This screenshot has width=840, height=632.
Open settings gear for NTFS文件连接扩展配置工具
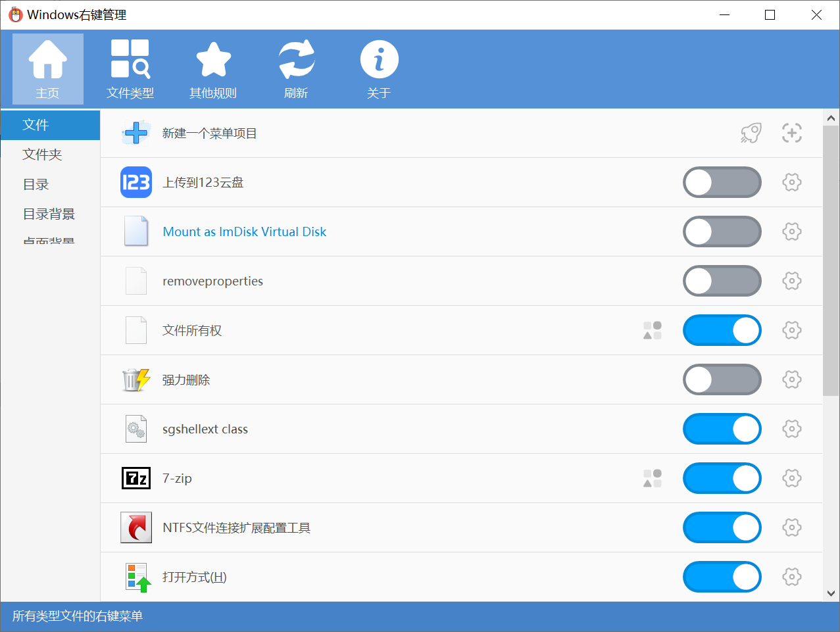(792, 527)
